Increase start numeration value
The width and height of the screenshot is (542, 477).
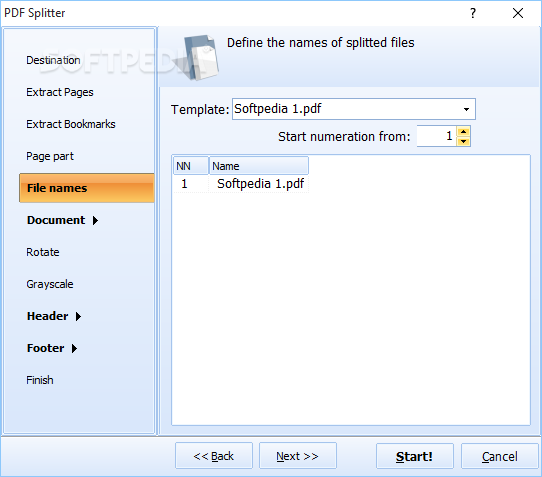pos(464,132)
